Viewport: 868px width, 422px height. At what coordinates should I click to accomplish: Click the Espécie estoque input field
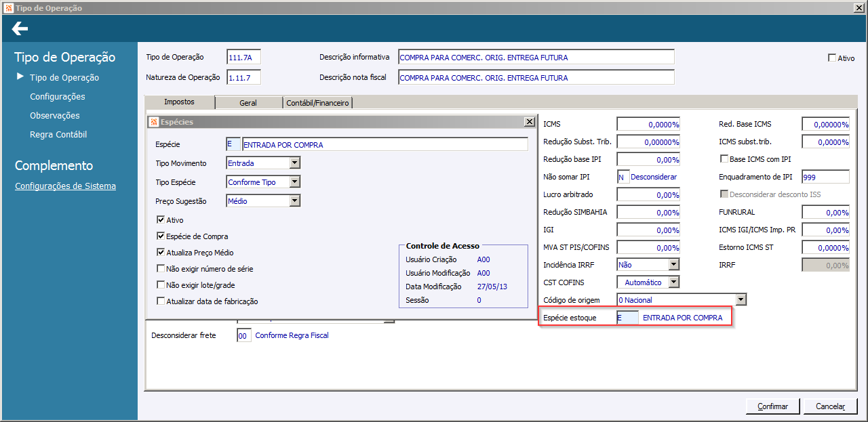tap(627, 318)
